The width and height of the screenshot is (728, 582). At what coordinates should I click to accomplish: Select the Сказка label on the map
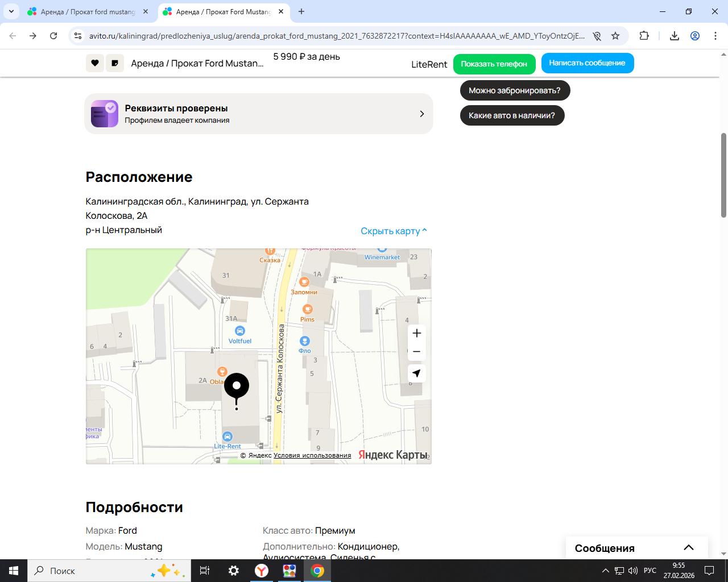pyautogui.click(x=270, y=260)
